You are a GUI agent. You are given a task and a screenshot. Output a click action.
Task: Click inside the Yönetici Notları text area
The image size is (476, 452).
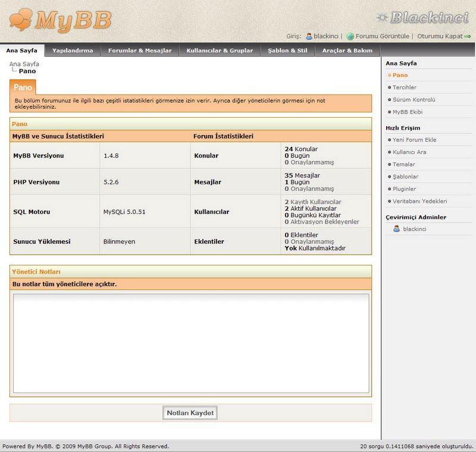click(190, 343)
